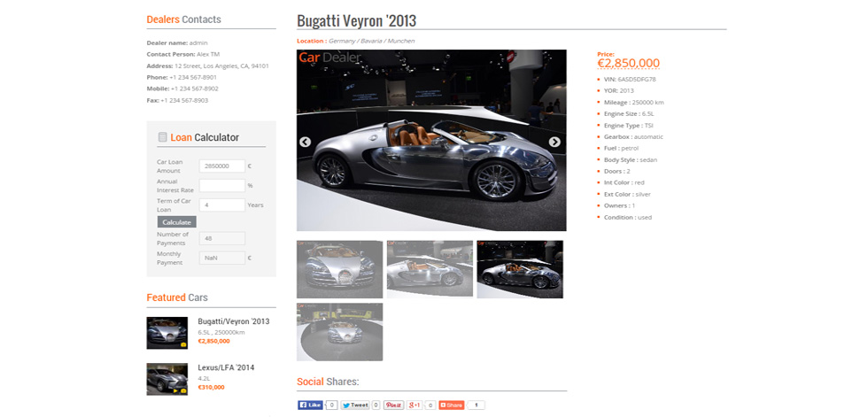
Task: Click the featured Lexus price €310,000
Action: pos(211,387)
